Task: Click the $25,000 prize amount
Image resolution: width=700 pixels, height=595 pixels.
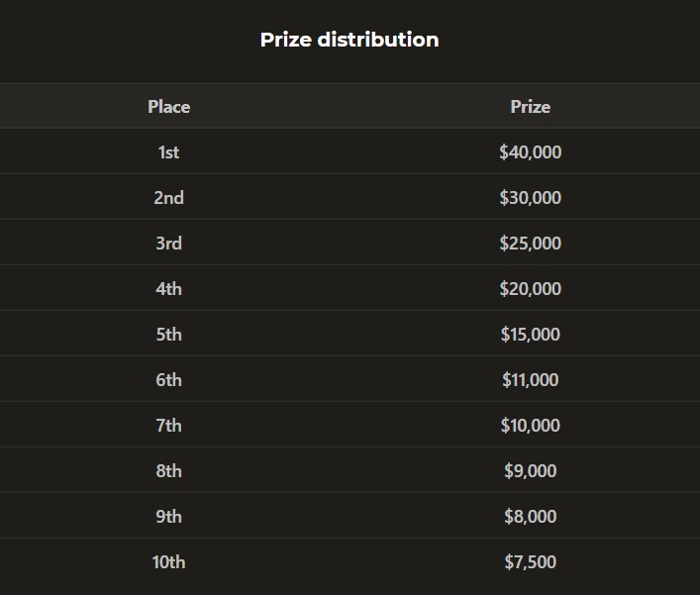Action: coord(530,244)
